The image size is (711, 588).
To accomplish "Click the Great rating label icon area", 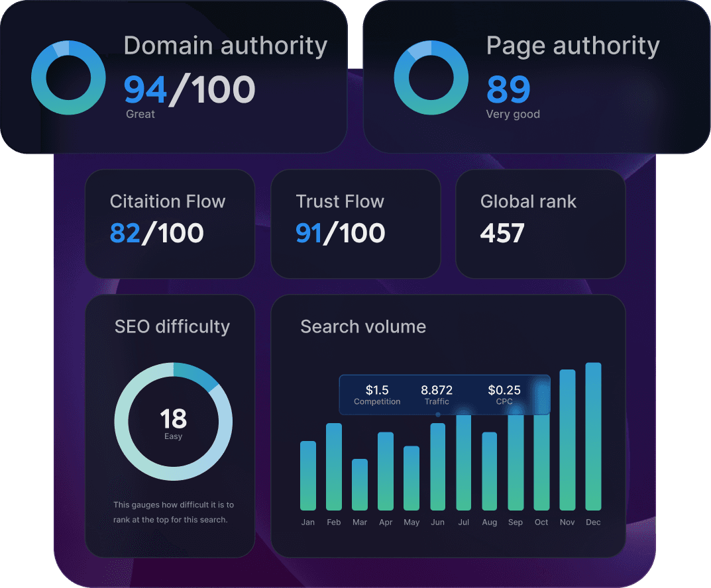I will 140,114.
